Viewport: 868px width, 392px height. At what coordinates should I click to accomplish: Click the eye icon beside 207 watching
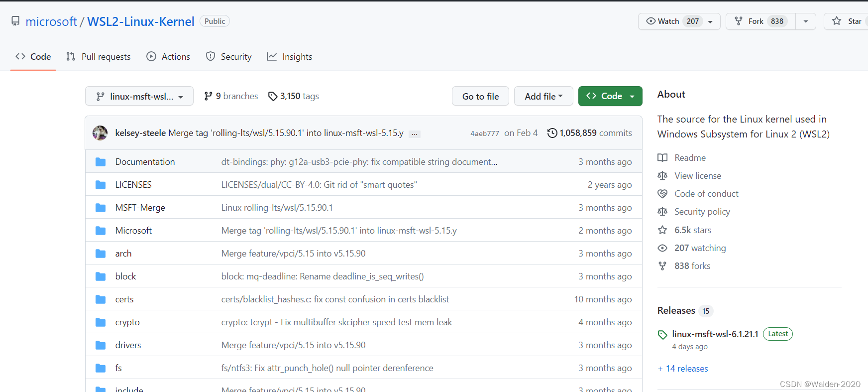(x=662, y=248)
